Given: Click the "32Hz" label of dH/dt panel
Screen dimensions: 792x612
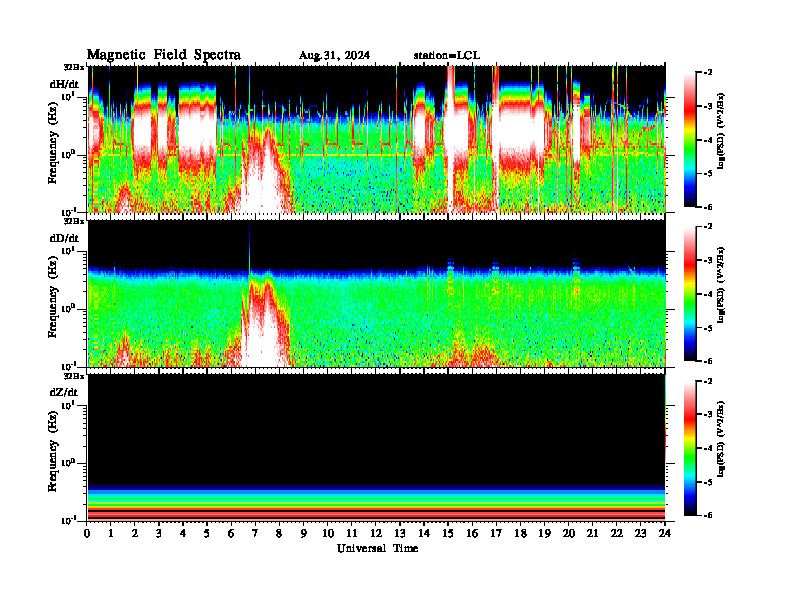Looking at the screenshot, I should click(74, 67).
